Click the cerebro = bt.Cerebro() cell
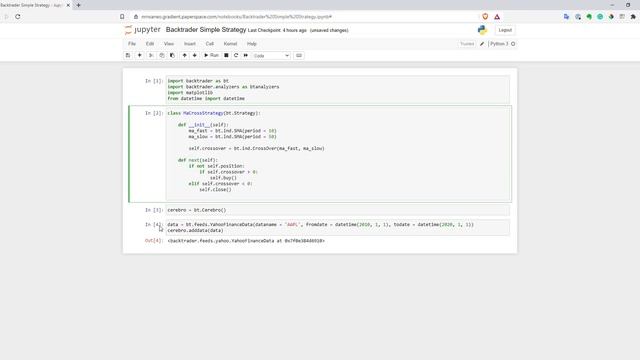The width and height of the screenshot is (640, 360). pyautogui.click(x=338, y=210)
